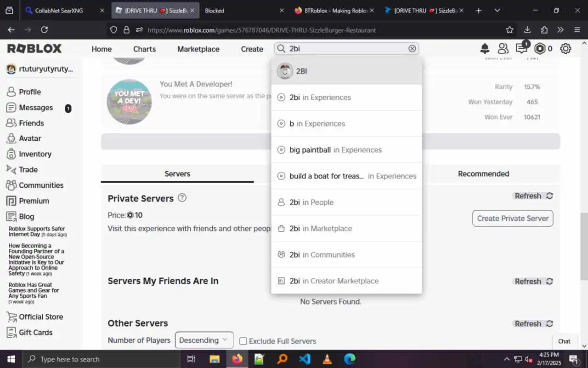Open the Chat panel

click(564, 341)
